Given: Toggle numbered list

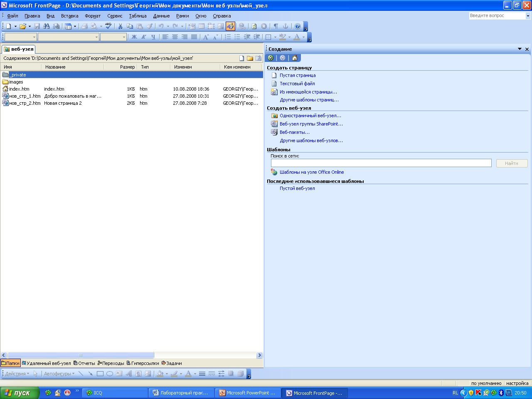Looking at the screenshot, I should [228, 37].
